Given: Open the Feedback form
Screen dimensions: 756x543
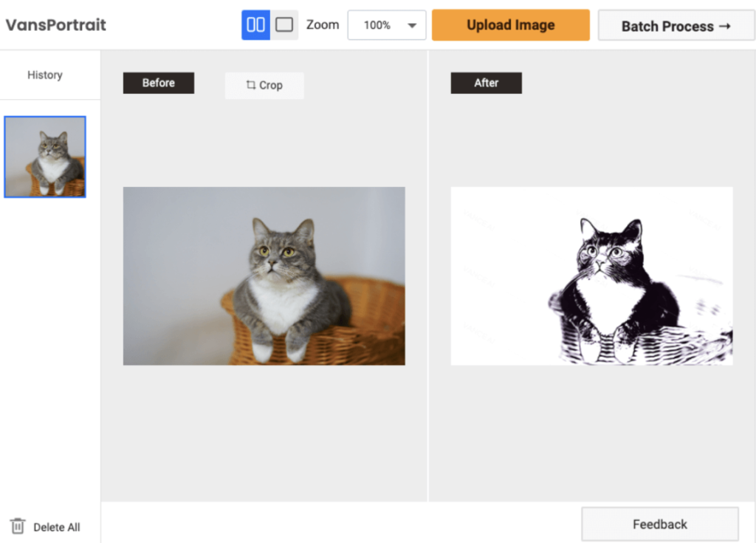Looking at the screenshot, I should 659,524.
